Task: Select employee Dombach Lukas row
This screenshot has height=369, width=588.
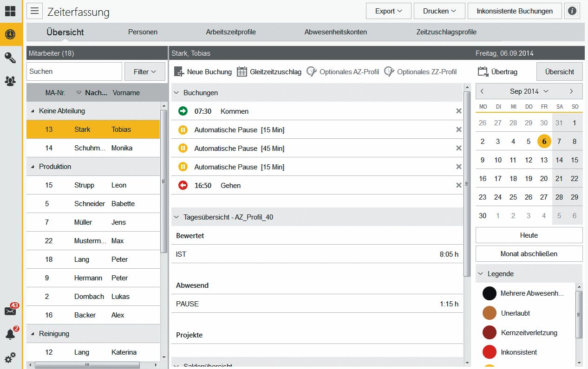Action: (x=93, y=297)
